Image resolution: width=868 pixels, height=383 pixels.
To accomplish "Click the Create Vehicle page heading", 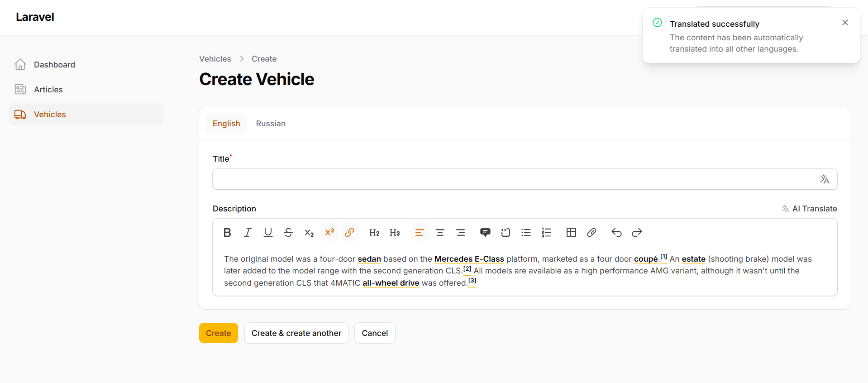I will click(x=257, y=79).
